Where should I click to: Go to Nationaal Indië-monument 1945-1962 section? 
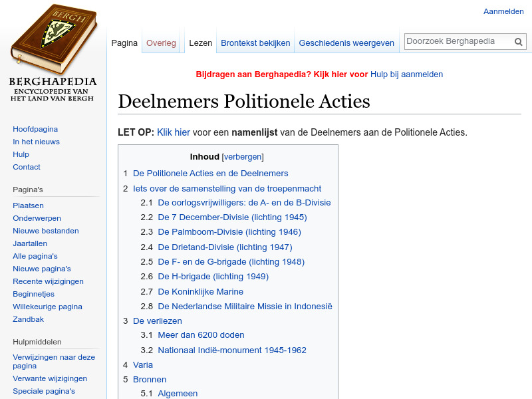tap(231, 350)
